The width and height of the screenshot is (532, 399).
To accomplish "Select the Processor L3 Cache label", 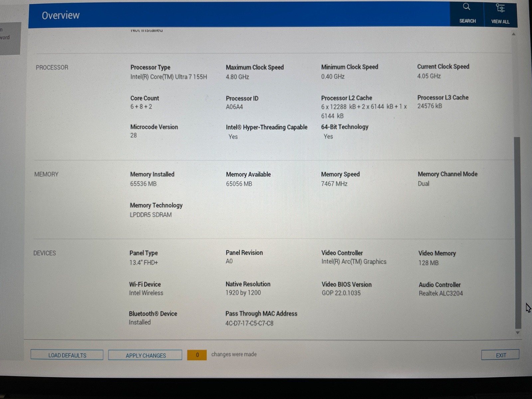I will point(443,97).
